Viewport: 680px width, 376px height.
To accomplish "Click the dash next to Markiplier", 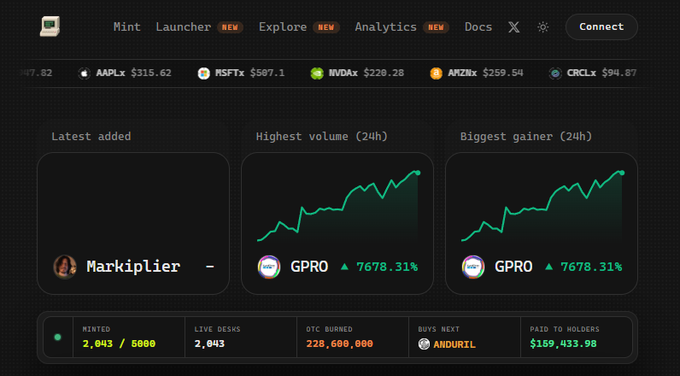I will point(210,267).
